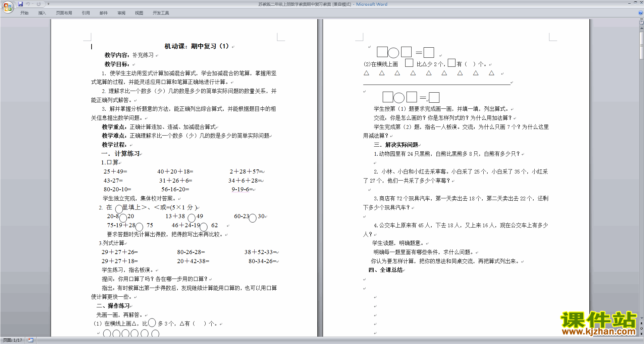
Task: Click the equation 31＋26＋6=
Action: 175,181
